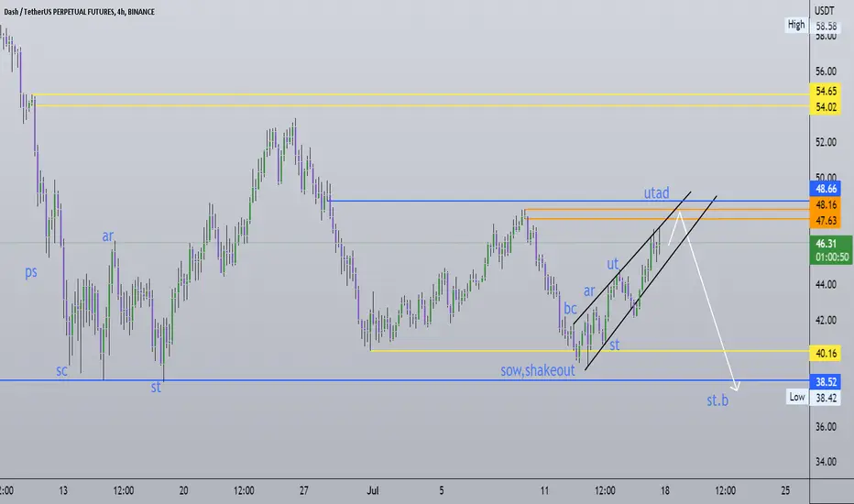Select the yellow 54.65 price label
The image size is (854, 504).
[826, 92]
